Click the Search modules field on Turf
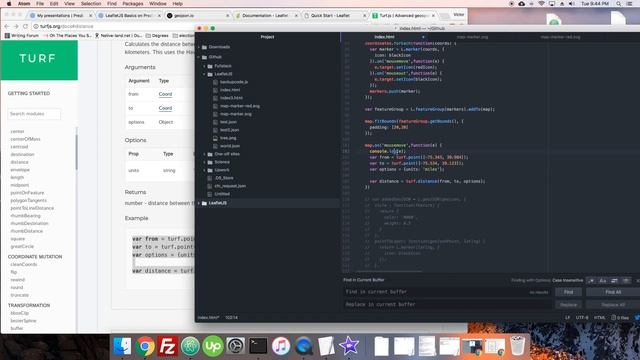The height and width of the screenshot is (360, 640). coord(34,114)
